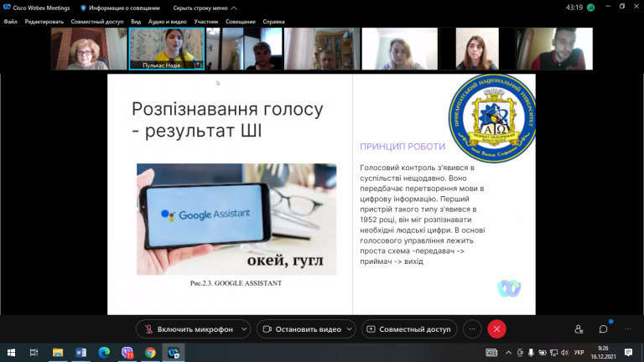This screenshot has height=362, width=644.
Task: Open the Справка menu item
Action: click(273, 21)
